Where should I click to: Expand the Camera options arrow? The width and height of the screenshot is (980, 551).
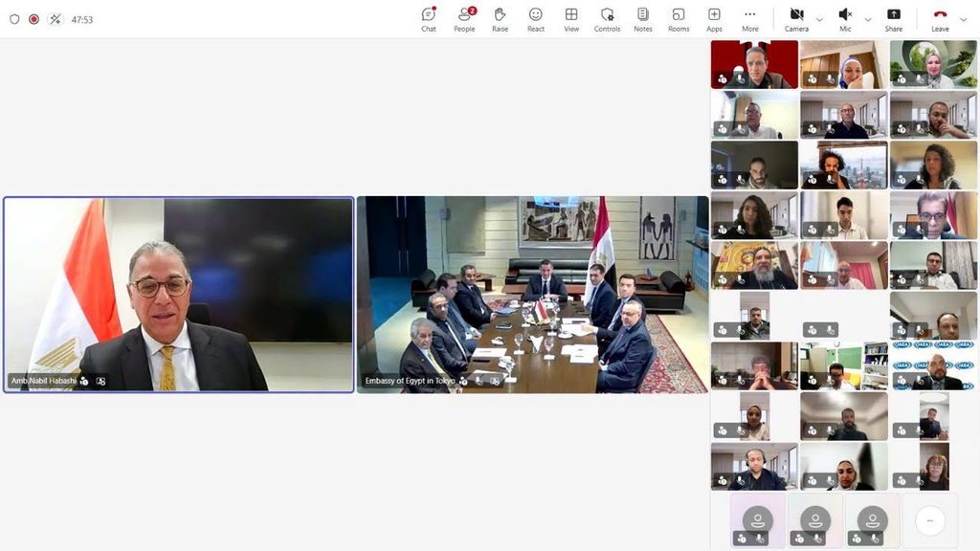pos(819,20)
